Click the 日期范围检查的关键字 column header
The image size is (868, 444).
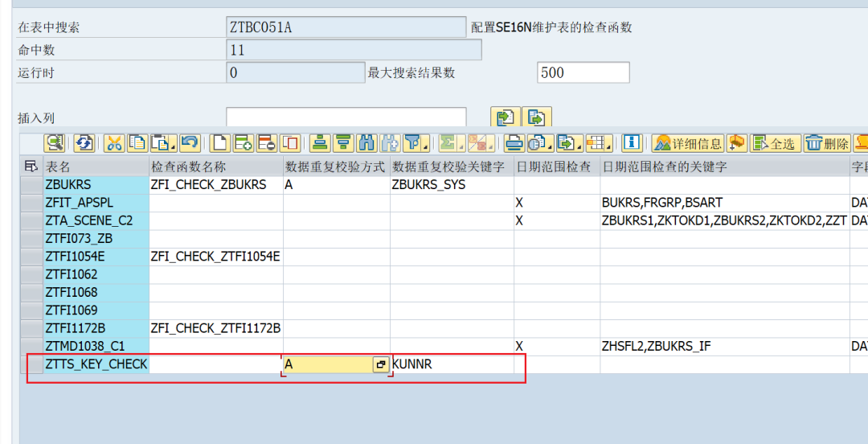[725, 166]
